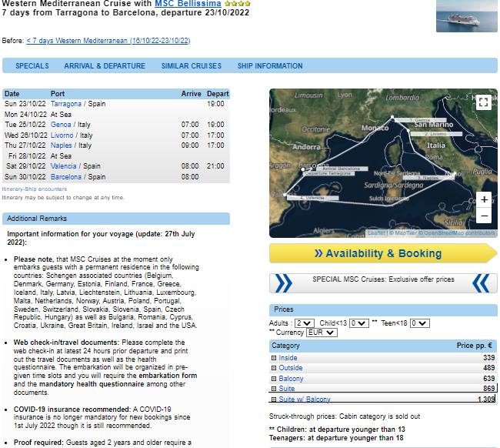The height and width of the screenshot is (448, 500).
Task: Click Itinerary-Ship encounters link
Action: pyautogui.click(x=35, y=189)
